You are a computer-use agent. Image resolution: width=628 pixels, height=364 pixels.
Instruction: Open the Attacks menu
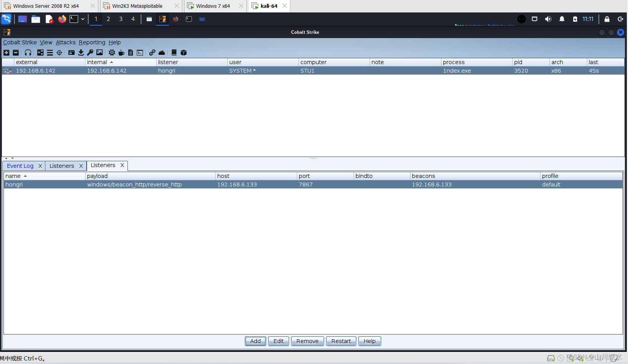pyautogui.click(x=66, y=42)
